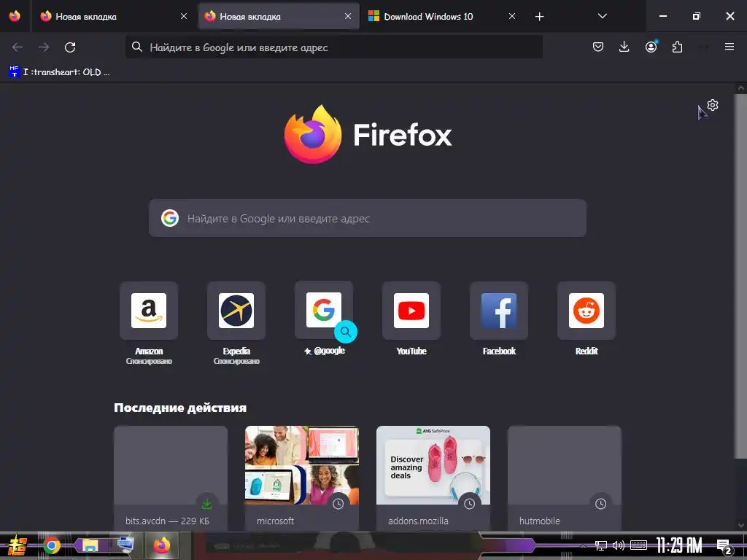Viewport: 747px width, 560px height.
Task: Open the computer icon in taskbar
Action: tap(125, 544)
